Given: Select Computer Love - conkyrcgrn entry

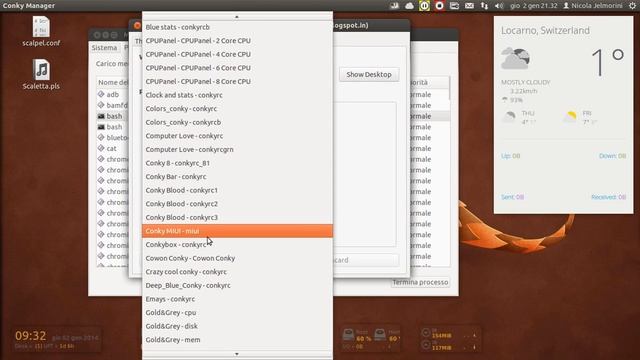Looking at the screenshot, I should (x=237, y=149).
